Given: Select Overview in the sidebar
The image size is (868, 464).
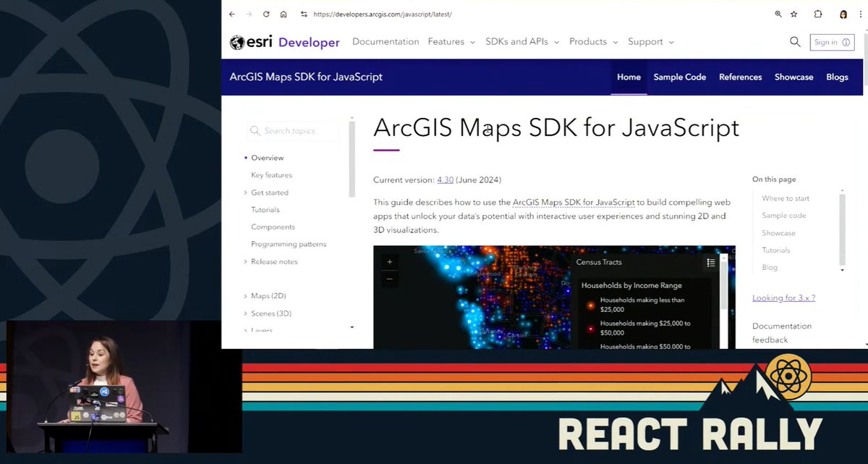Looking at the screenshot, I should point(267,158).
